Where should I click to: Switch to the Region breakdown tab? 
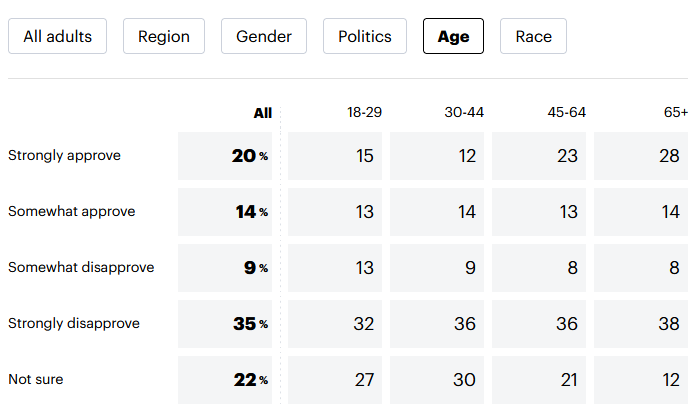click(164, 37)
